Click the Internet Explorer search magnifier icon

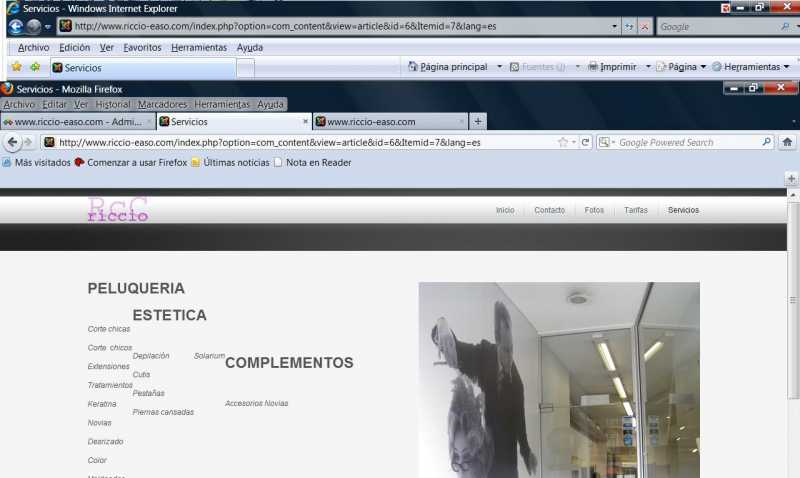[x=785, y=27]
